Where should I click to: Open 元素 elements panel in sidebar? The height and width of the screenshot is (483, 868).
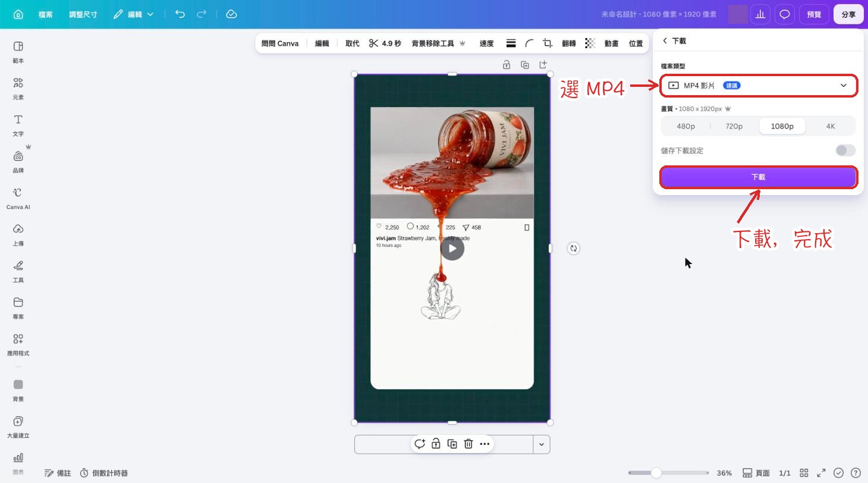[x=18, y=88]
